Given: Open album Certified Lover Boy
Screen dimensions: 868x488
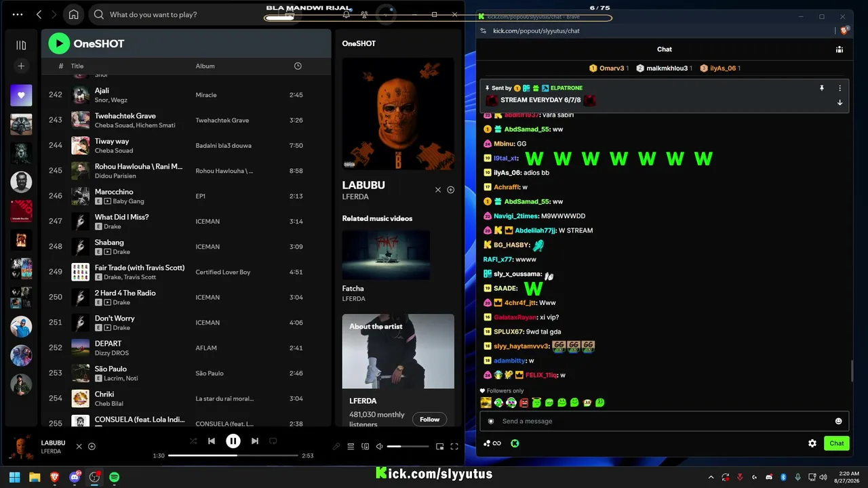Looking at the screenshot, I should [223, 272].
